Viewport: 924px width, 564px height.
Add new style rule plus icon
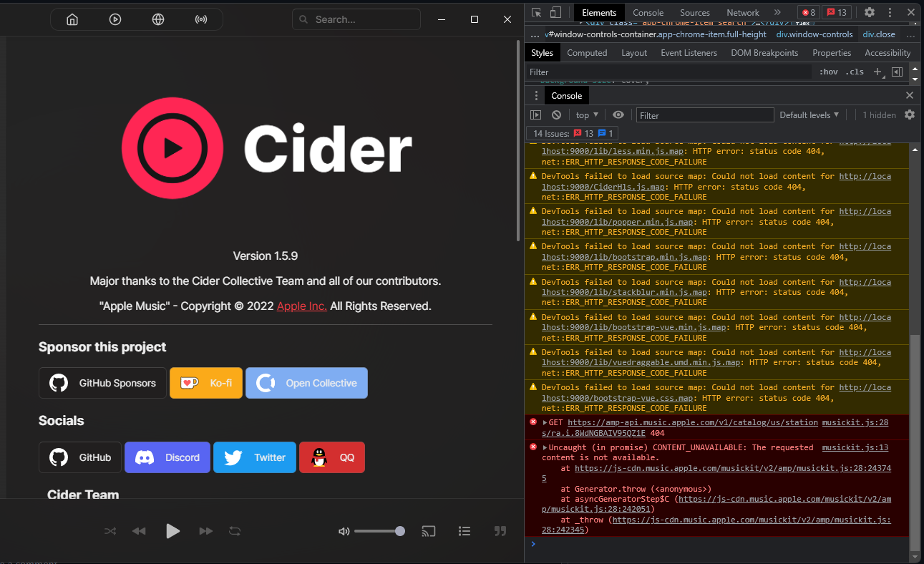(x=879, y=72)
